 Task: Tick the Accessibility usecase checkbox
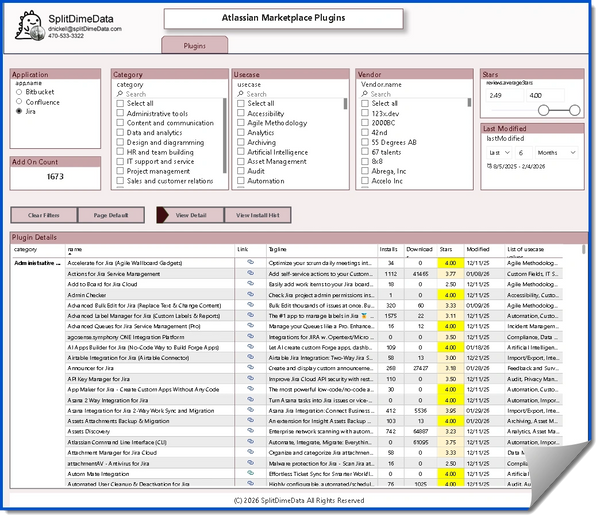click(x=241, y=114)
